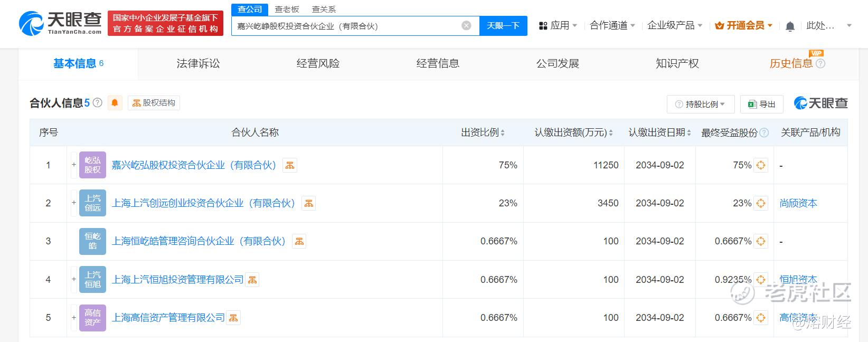
Task: Expand the 上海上汽创远 row plus toggle
Action: pyautogui.click(x=74, y=203)
